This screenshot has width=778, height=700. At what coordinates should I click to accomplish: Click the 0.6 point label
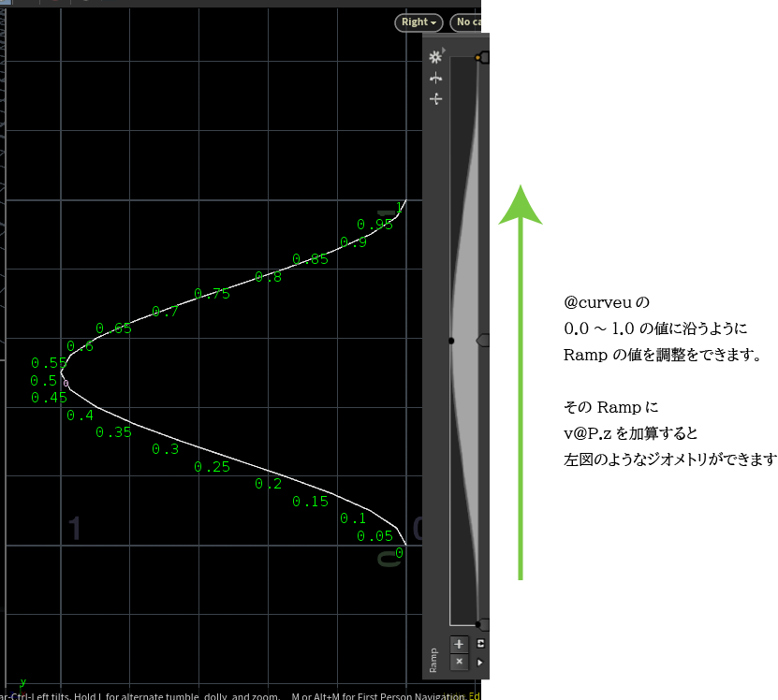click(x=80, y=346)
